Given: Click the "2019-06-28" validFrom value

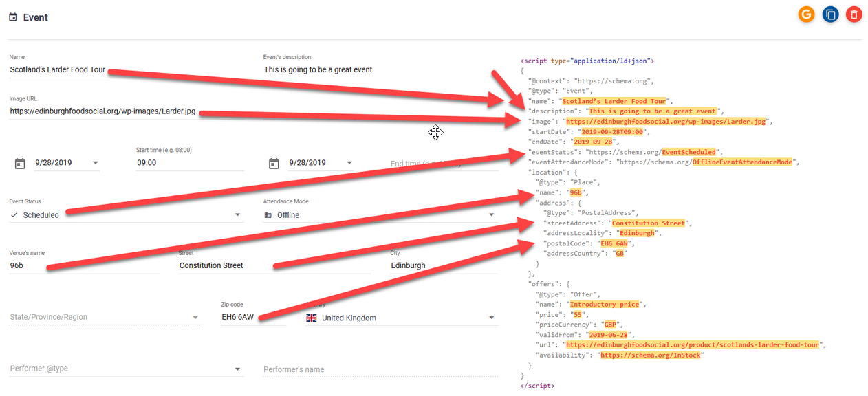Looking at the screenshot, I should 610,335.
